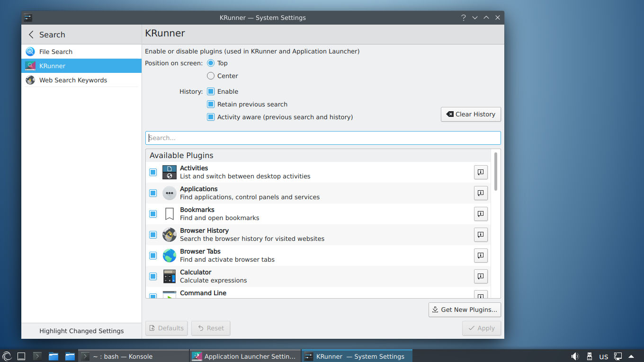This screenshot has width=644, height=362.
Task: Uncheck the Browser Tabs plugin checkbox
Action: [x=153, y=256]
